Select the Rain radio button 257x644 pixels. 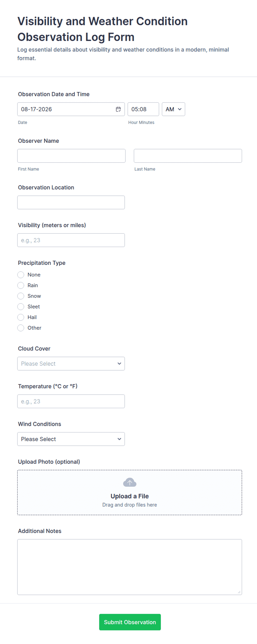coord(21,285)
